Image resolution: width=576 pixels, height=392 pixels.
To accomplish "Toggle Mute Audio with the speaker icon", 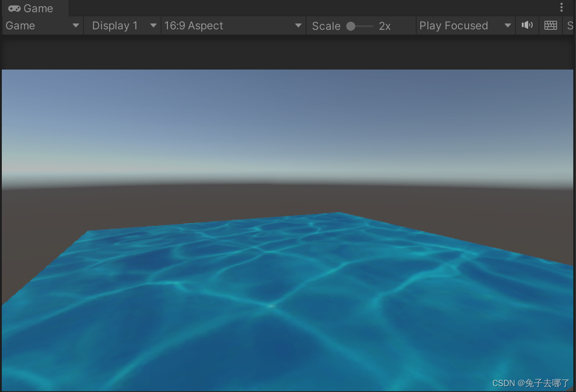I will point(527,25).
